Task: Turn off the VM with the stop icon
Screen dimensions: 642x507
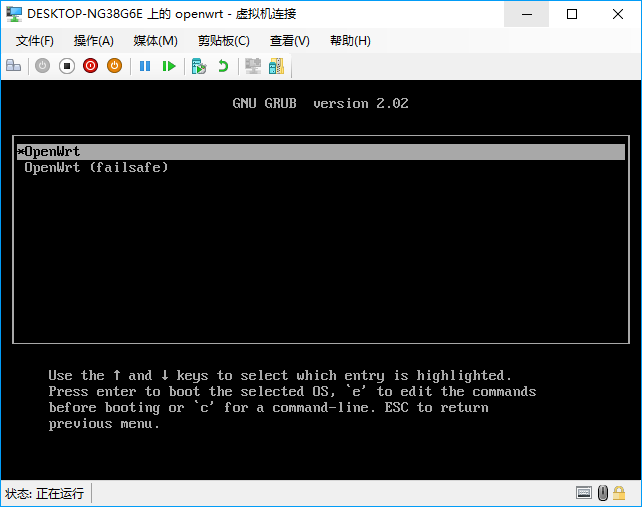Action: [67, 66]
